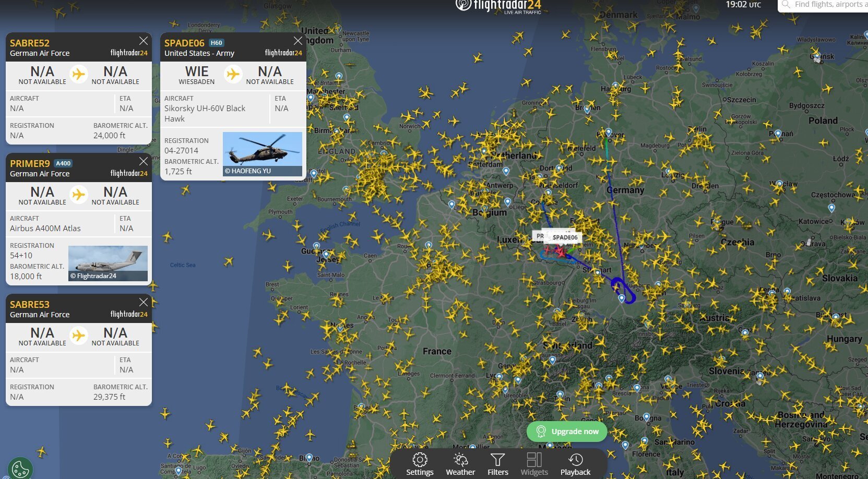Click the SABRE52 yellow plane route icon

79,74
